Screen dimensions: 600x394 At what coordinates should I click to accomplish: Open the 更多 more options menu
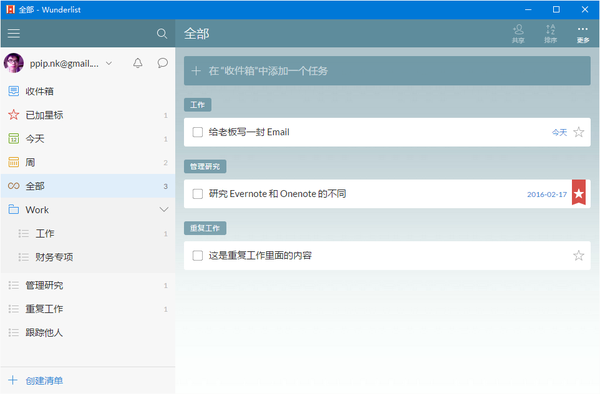(583, 34)
